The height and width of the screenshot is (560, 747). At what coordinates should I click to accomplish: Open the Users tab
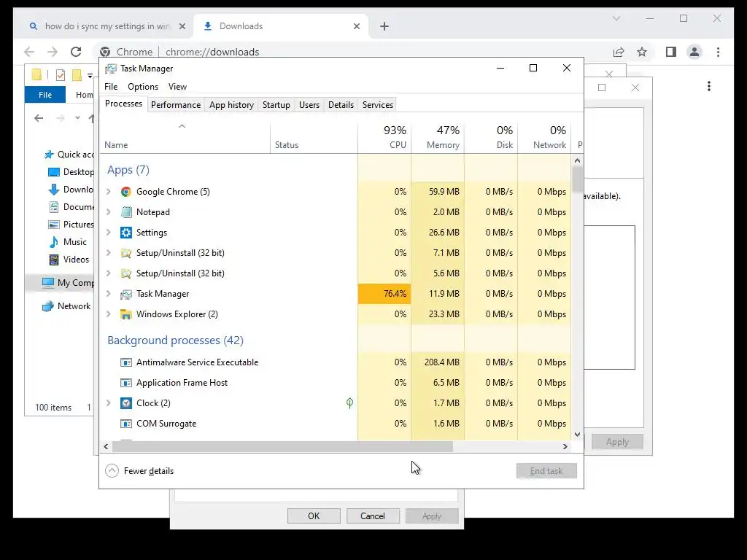pos(309,105)
